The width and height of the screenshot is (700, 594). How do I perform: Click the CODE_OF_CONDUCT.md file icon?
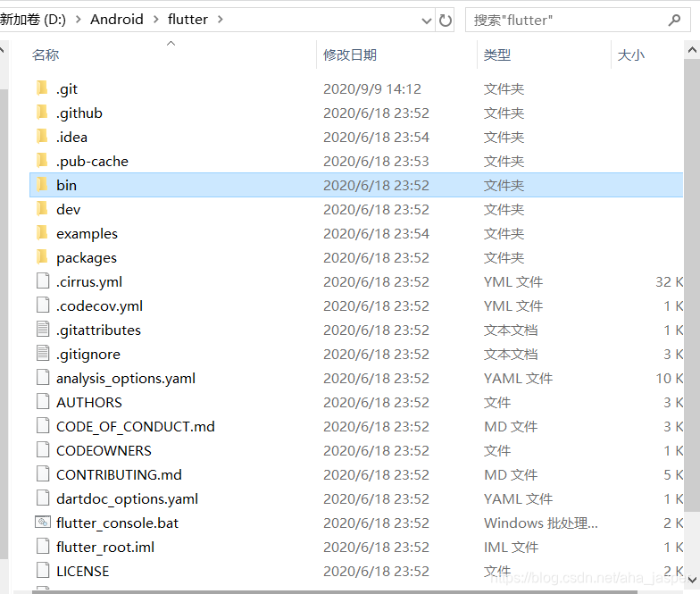tap(43, 425)
